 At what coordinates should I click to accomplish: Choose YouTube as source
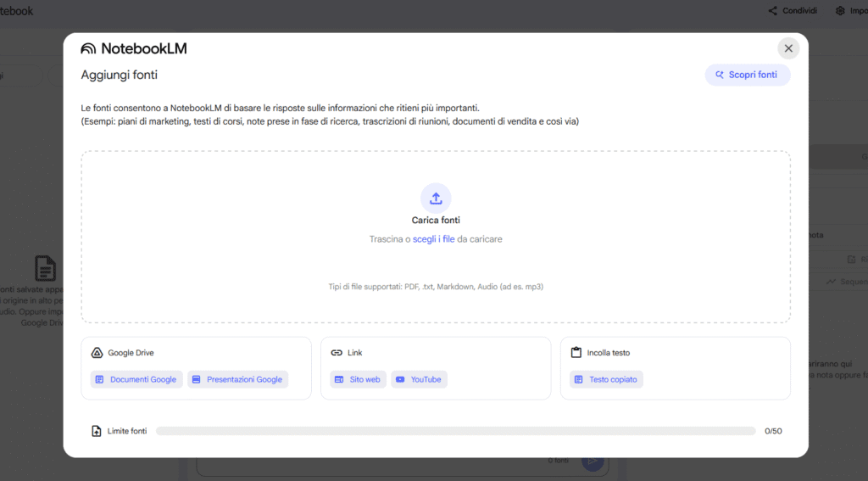coord(419,379)
